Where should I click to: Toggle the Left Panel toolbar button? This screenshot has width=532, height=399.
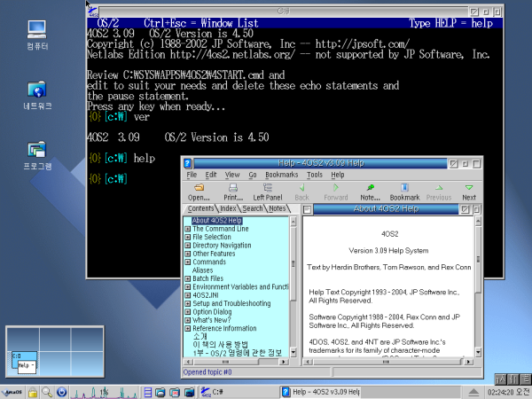coord(268,192)
